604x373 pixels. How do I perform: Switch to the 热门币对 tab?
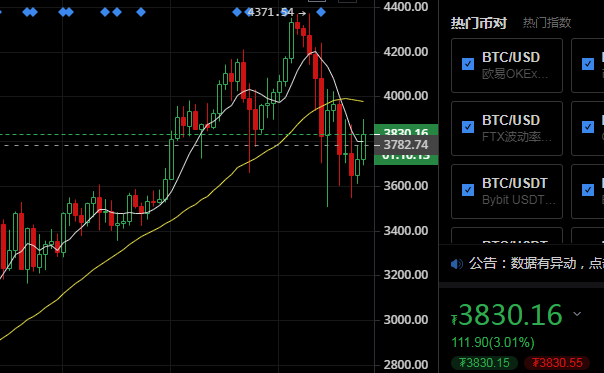click(x=478, y=23)
